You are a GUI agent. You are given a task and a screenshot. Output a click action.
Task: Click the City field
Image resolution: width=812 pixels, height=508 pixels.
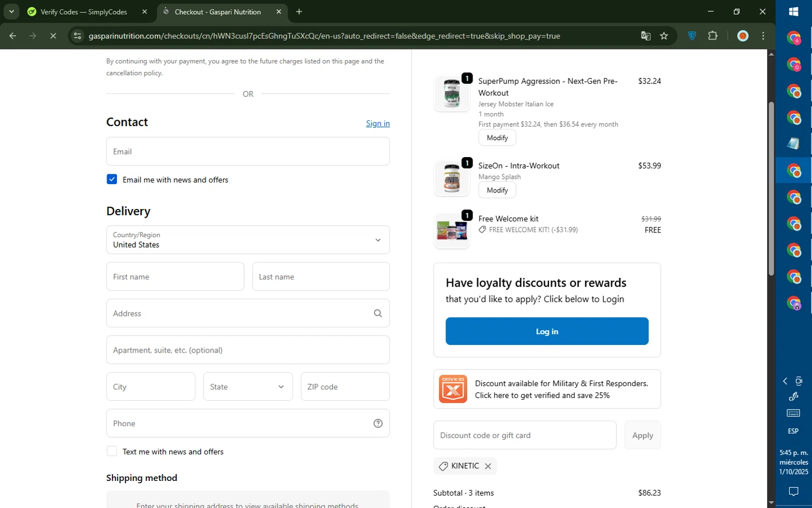click(x=151, y=387)
